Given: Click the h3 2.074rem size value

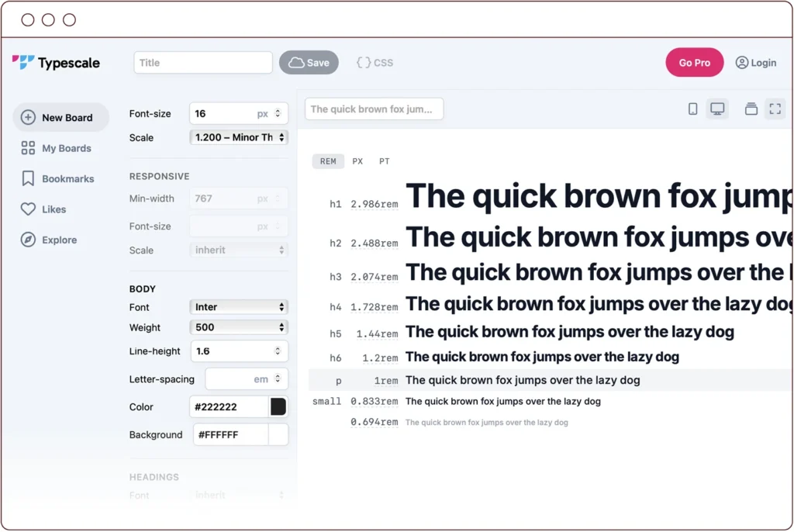Looking at the screenshot, I should pos(375,277).
